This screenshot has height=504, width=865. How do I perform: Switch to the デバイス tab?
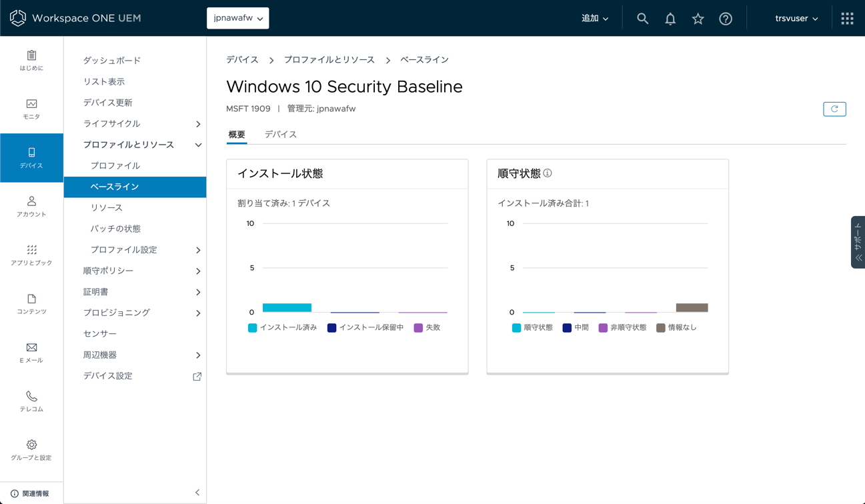281,135
